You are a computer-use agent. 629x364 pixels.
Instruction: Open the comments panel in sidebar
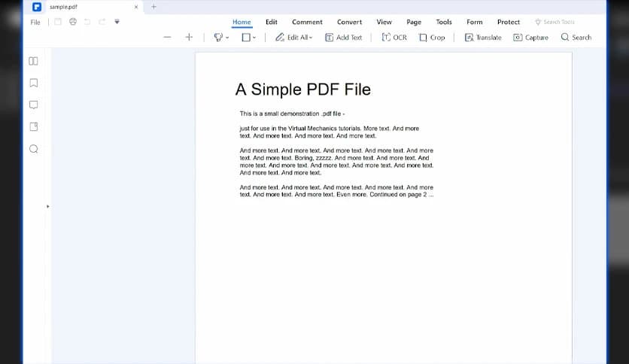[34, 105]
